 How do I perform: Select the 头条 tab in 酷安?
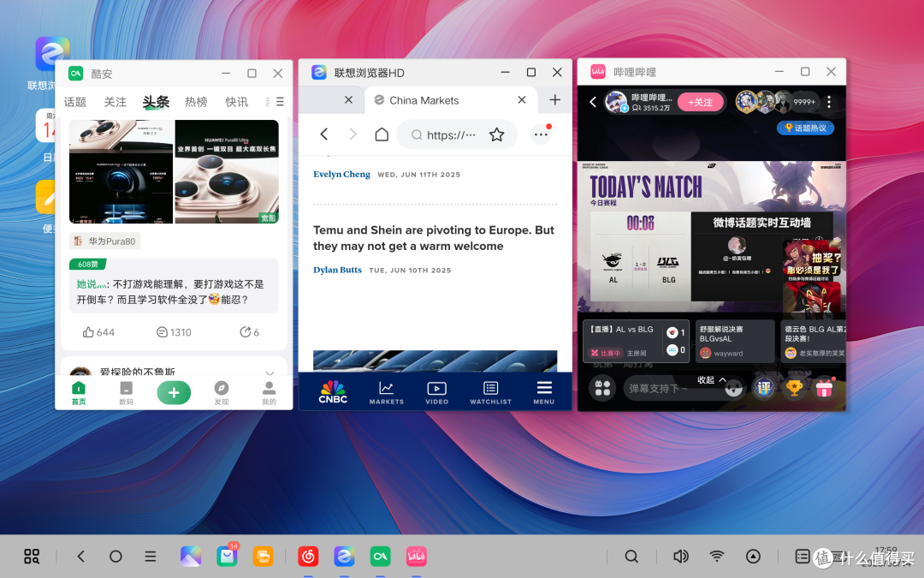point(156,102)
